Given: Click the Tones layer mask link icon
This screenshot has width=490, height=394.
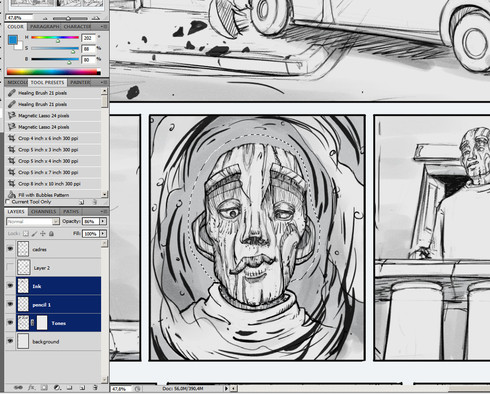Looking at the screenshot, I should (x=32, y=323).
